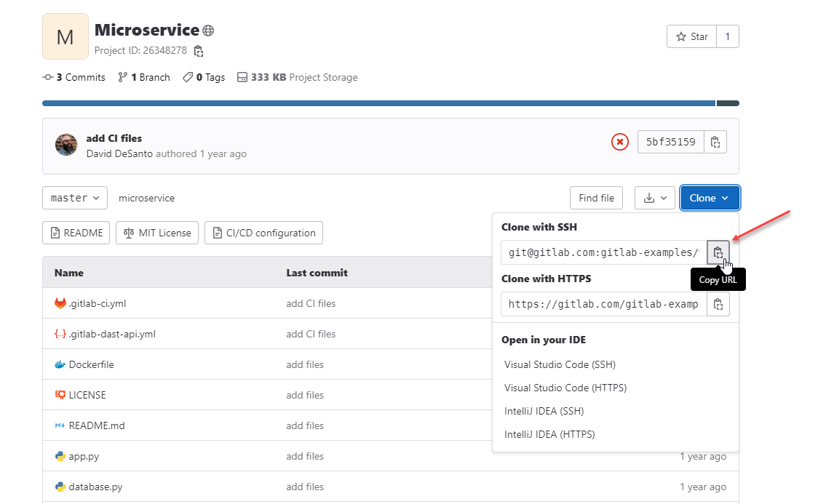Click the Dockerfile whale icon
Image resolution: width=834 pixels, height=504 pixels.
click(60, 364)
